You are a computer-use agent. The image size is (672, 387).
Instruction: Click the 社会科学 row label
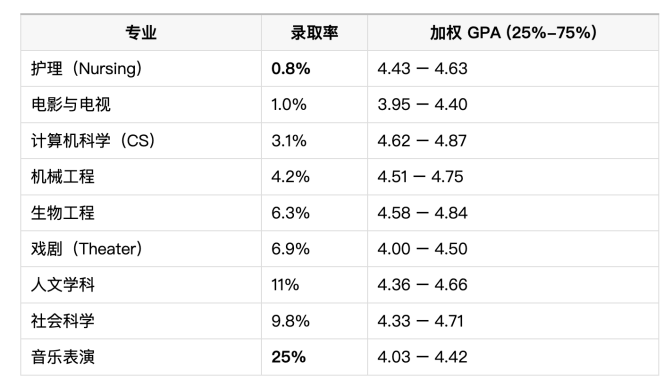click(63, 321)
